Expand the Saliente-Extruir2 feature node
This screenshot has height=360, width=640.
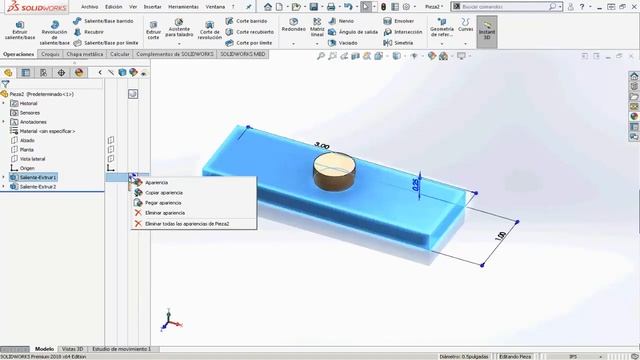pyautogui.click(x=4, y=187)
